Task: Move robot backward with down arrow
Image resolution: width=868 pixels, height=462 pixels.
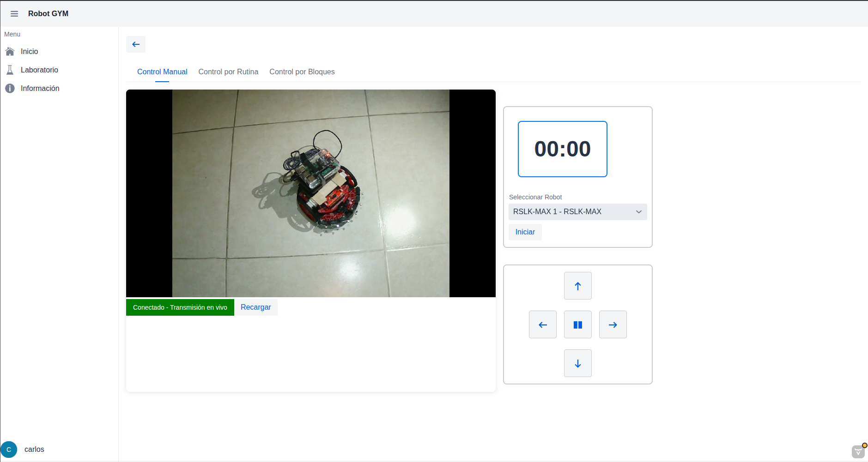Action: point(577,363)
